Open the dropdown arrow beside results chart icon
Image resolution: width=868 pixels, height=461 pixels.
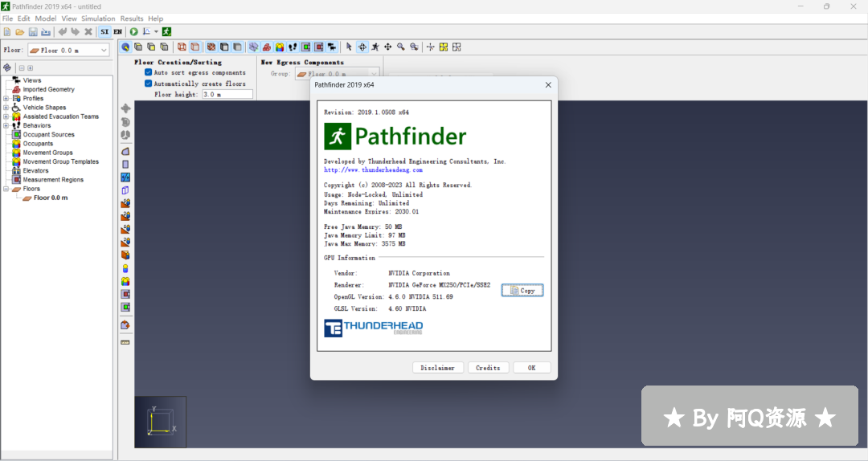[156, 31]
